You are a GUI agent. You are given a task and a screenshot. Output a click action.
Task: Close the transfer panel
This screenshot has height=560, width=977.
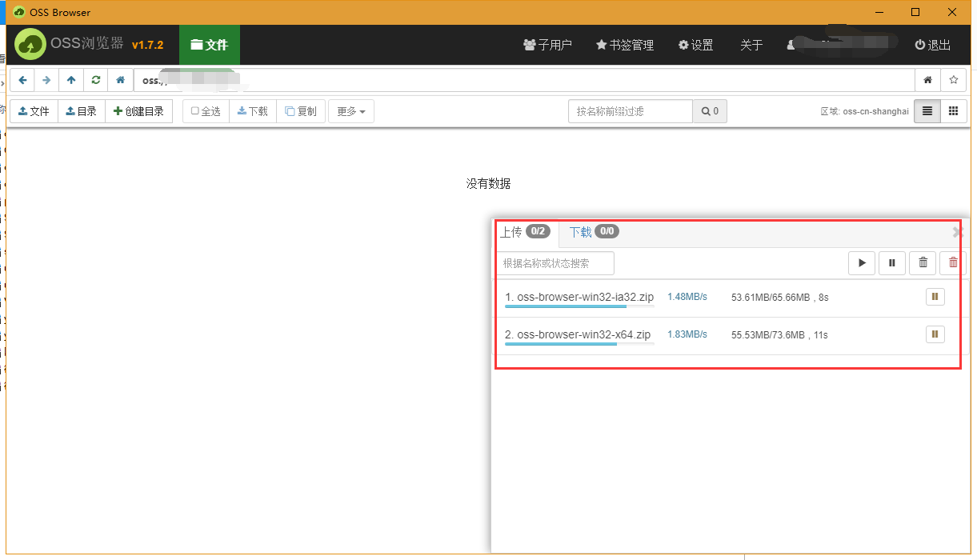coord(958,232)
